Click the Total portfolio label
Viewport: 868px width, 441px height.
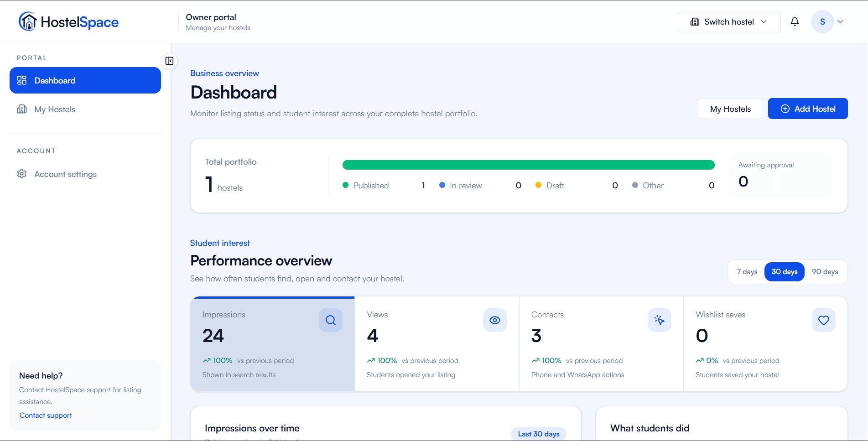tap(230, 161)
